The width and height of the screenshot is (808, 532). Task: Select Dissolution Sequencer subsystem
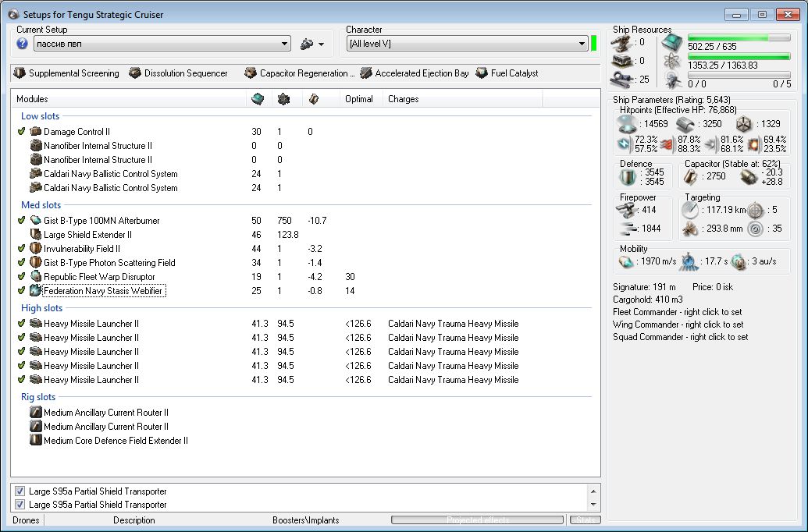[x=178, y=73]
